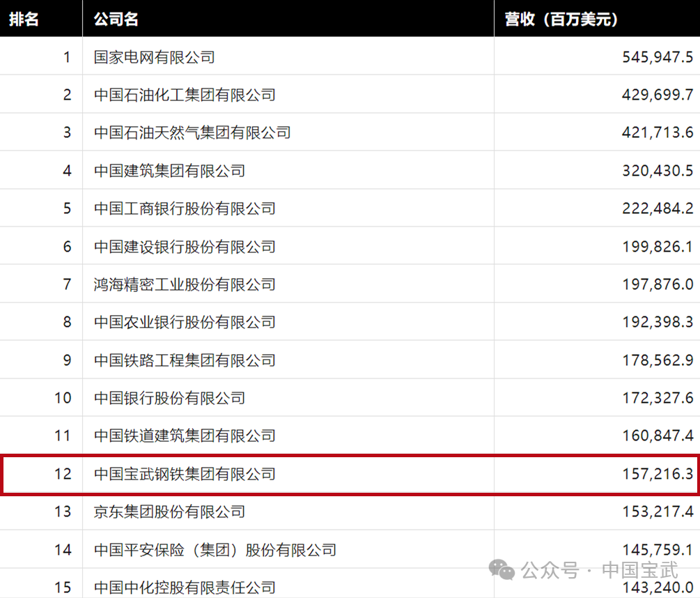700x598 pixels.
Task: Select 鸿海精密工业股份有限公司 entry
Action: (x=185, y=284)
